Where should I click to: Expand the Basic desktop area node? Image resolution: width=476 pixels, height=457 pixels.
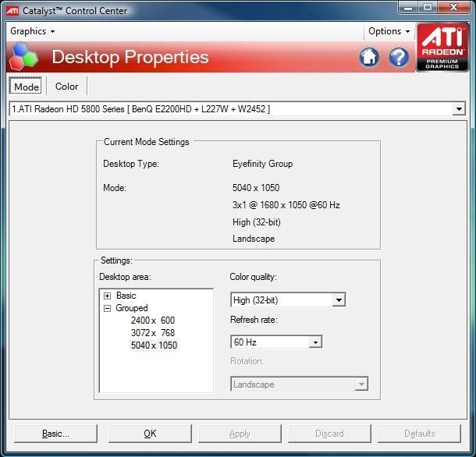[107, 296]
